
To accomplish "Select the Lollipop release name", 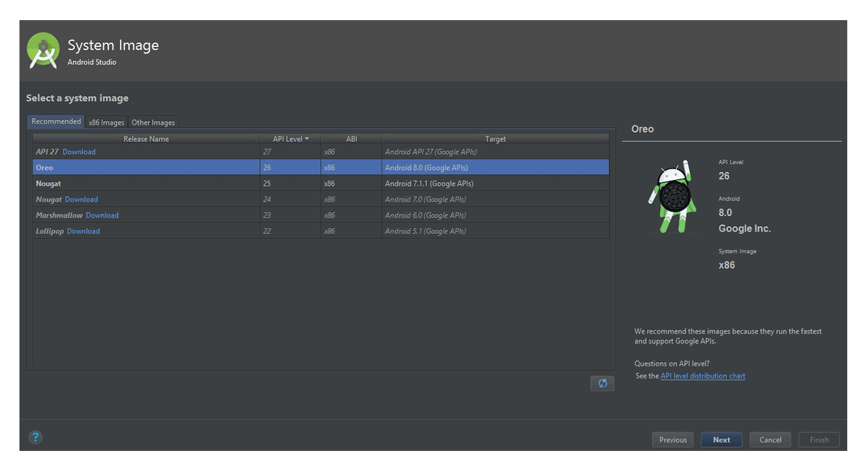I will pos(50,231).
